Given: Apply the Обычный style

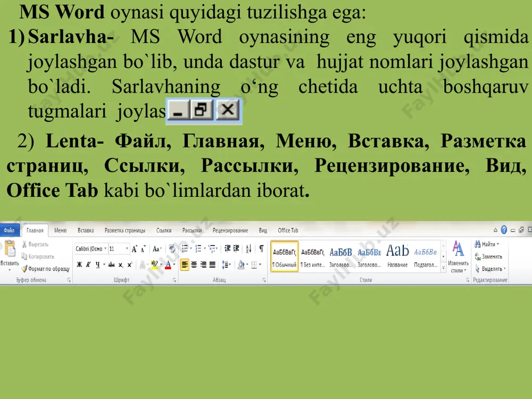Looking at the screenshot, I should (285, 256).
